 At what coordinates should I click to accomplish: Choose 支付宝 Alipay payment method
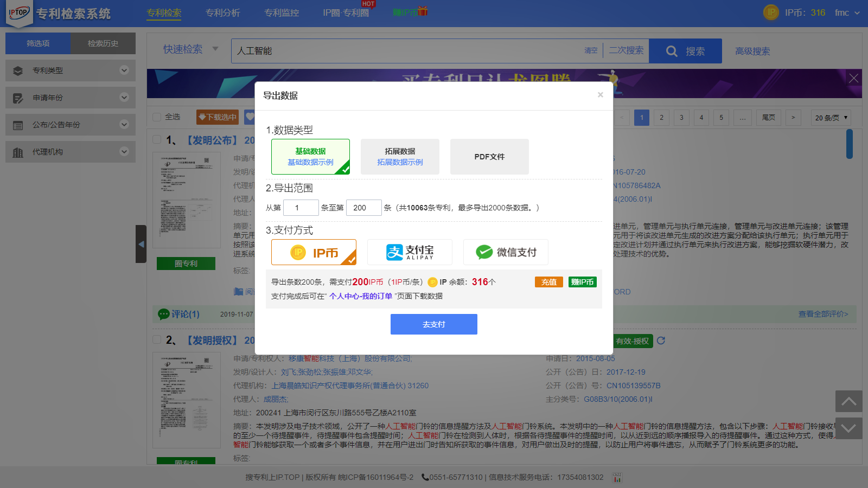[x=410, y=252]
